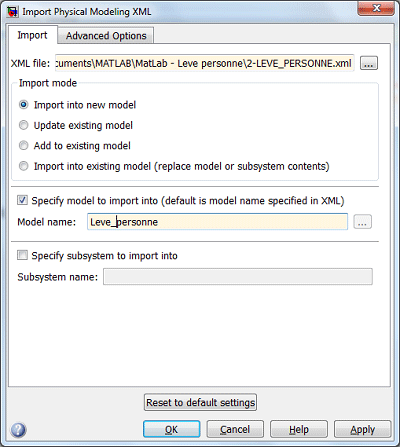Click the Apply button

tap(362, 429)
